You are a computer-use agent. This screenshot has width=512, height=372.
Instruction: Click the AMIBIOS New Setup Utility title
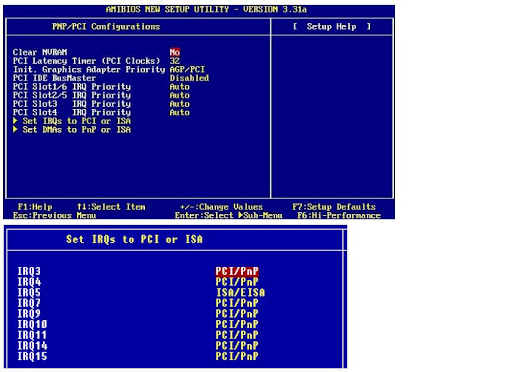pyautogui.click(x=206, y=9)
